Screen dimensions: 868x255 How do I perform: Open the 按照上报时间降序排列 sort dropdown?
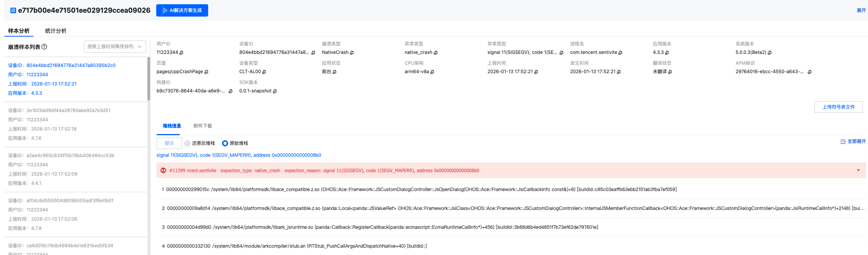(x=115, y=47)
